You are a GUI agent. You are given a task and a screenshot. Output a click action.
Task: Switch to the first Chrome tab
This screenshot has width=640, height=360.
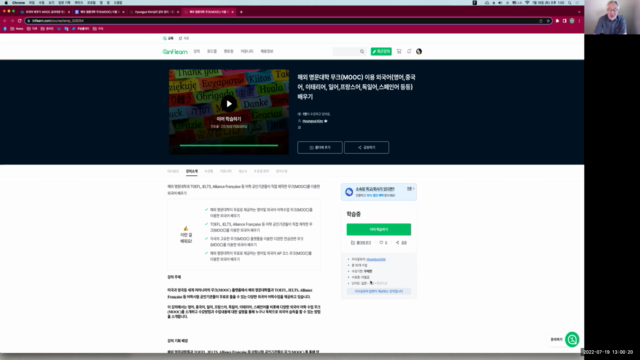(x=45, y=12)
